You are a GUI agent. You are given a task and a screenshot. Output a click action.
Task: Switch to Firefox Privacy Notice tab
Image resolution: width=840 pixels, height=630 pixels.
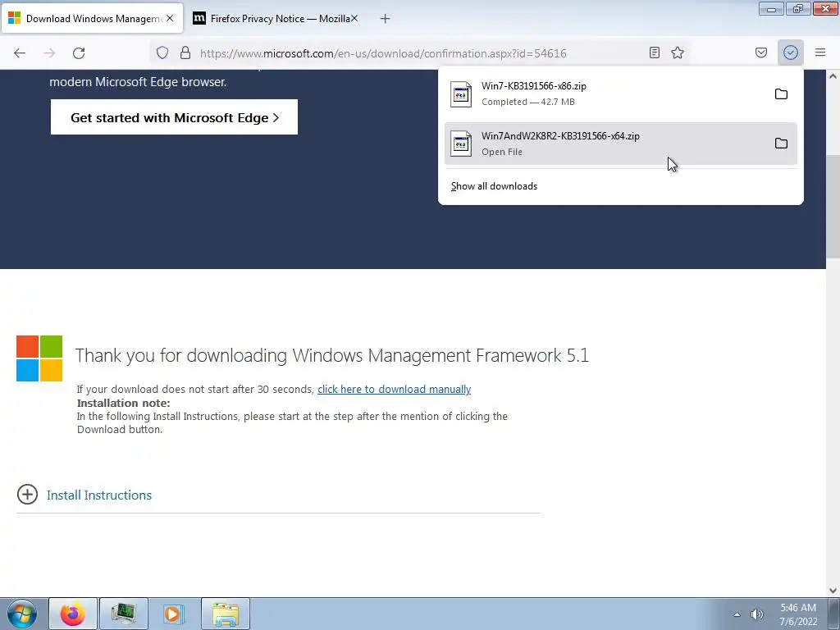pyautogui.click(x=276, y=18)
